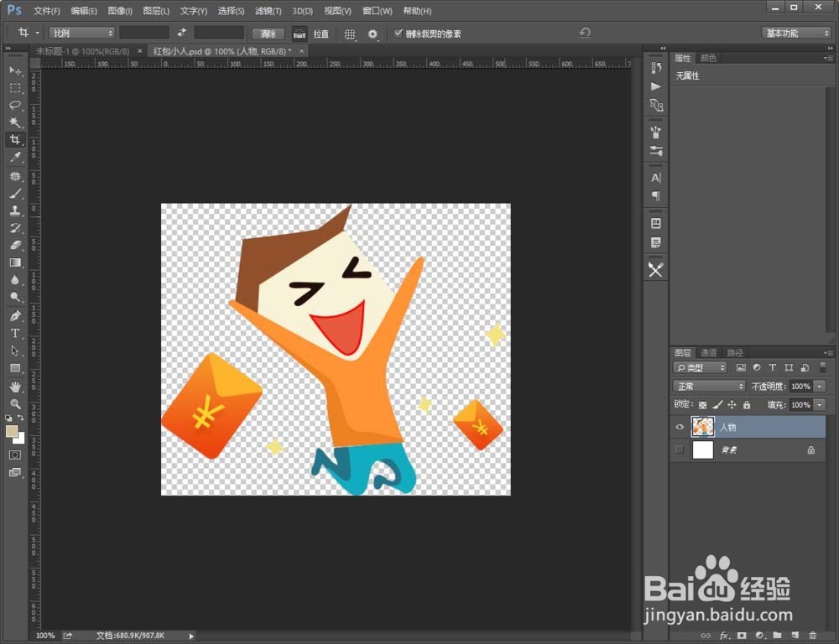The image size is (839, 644).
Task: Open the History panel icon
Action: click(x=656, y=67)
